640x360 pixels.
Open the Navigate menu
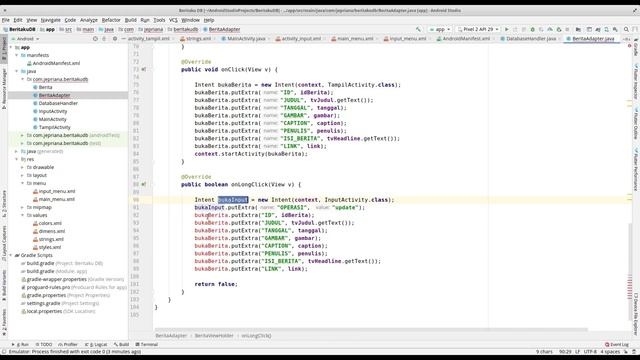pos(51,20)
